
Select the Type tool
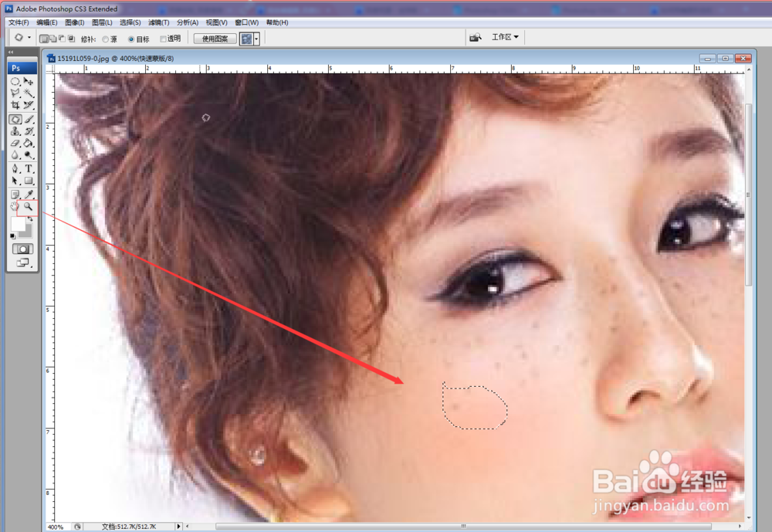click(28, 168)
